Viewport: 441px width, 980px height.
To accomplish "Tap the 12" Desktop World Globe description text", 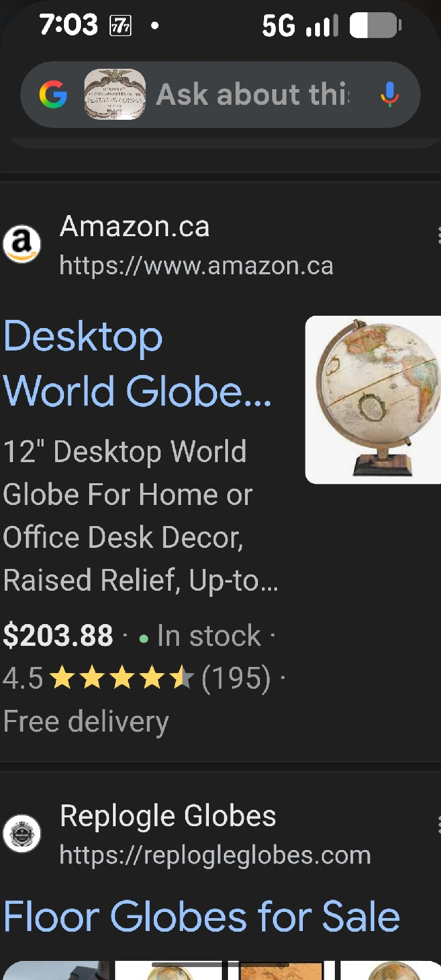I will pyautogui.click(x=140, y=517).
